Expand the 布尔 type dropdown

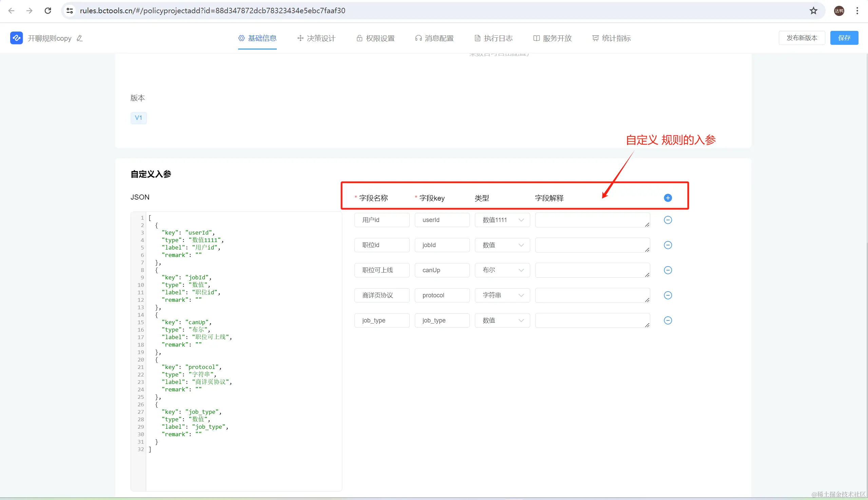click(502, 270)
